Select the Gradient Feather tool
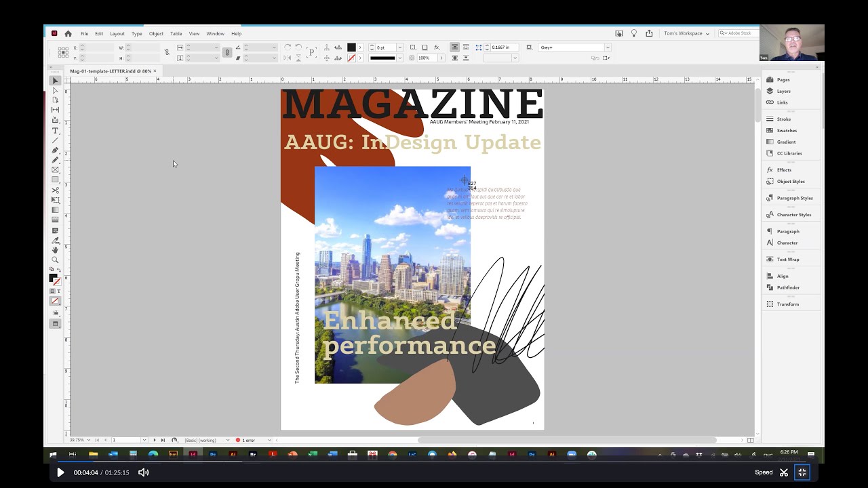This screenshot has width=868, height=488. click(x=56, y=220)
